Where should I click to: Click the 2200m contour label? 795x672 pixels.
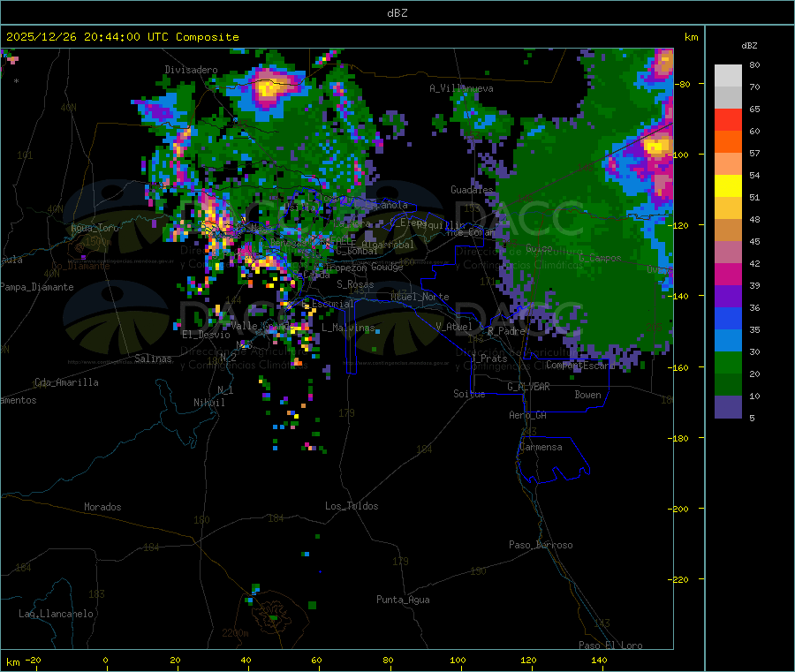click(x=235, y=633)
